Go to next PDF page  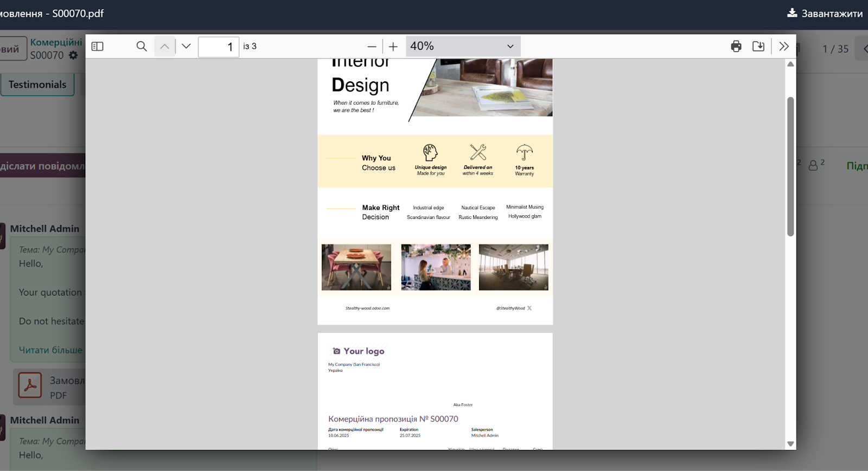tap(186, 47)
